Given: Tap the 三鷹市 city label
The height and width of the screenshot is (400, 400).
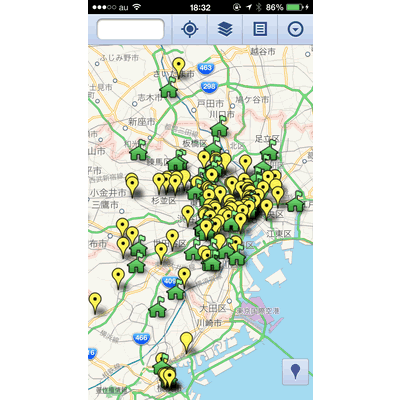Looking at the screenshot, I should (105, 204).
